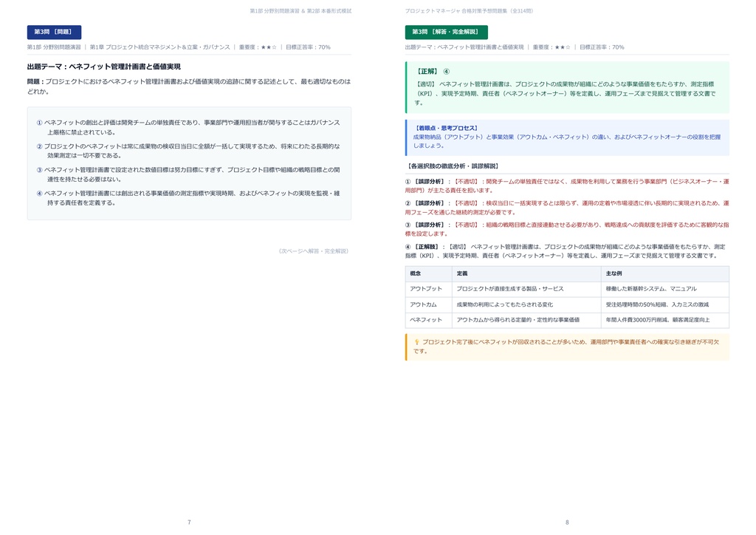Click '目標正答率：70%' on the question page
The width and height of the screenshot is (756, 535).
pos(308,47)
